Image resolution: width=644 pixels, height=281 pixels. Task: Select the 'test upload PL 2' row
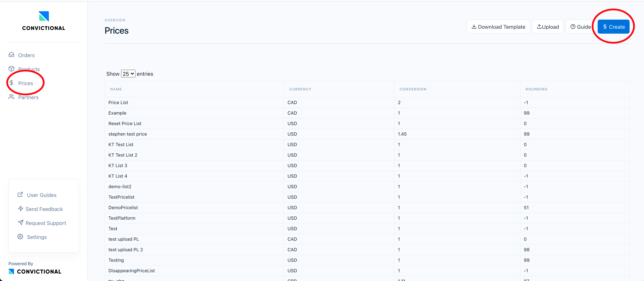coord(367,250)
